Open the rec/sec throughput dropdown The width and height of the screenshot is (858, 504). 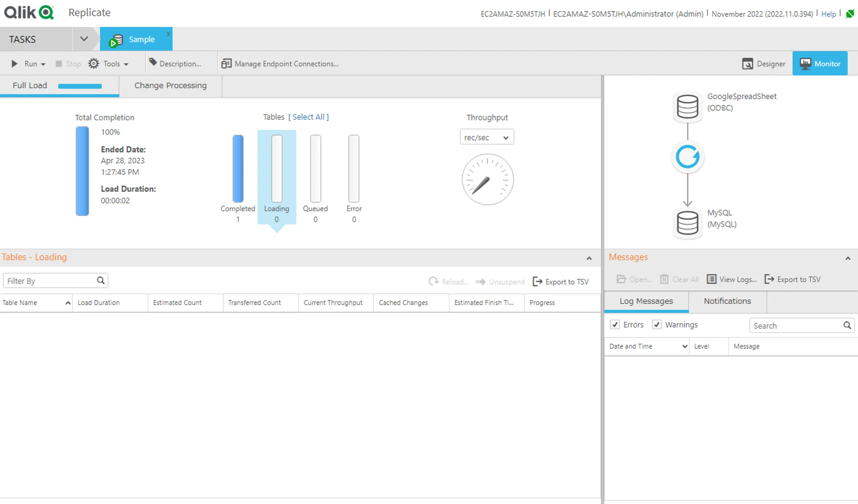coord(487,138)
